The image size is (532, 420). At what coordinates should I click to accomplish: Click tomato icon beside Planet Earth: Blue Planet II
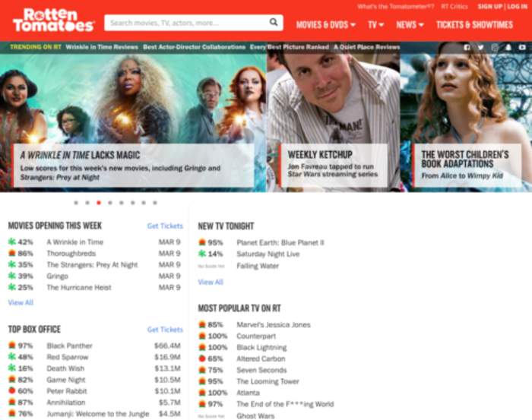[202, 242]
